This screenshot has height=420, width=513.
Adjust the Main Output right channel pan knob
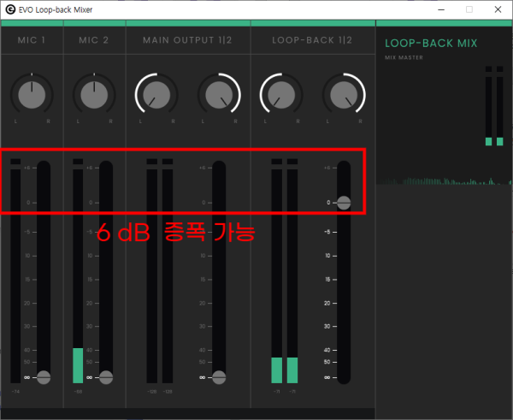coord(219,95)
